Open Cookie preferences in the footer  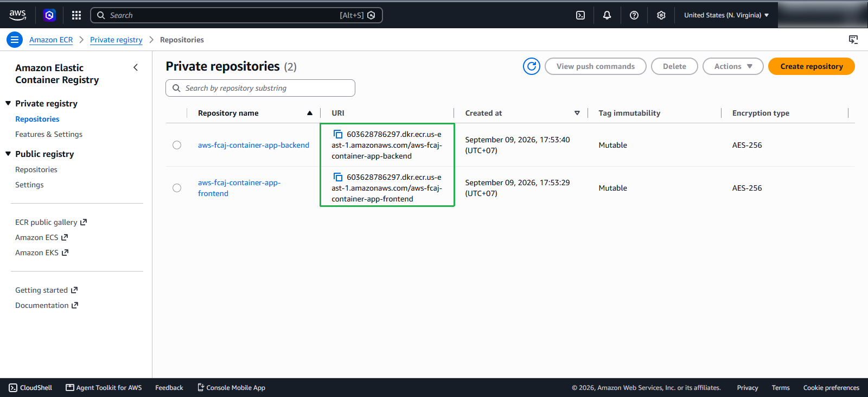pos(831,388)
